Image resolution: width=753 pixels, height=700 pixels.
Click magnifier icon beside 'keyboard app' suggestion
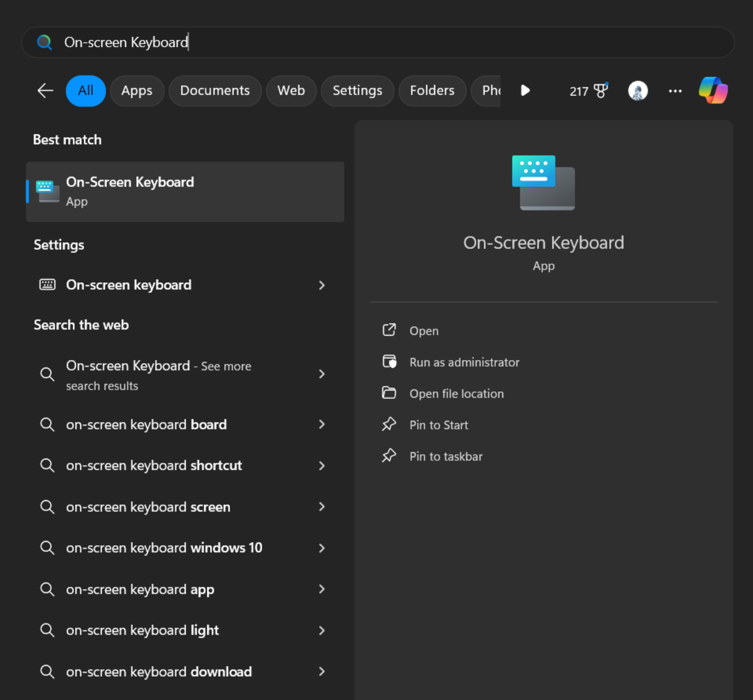[x=47, y=589]
